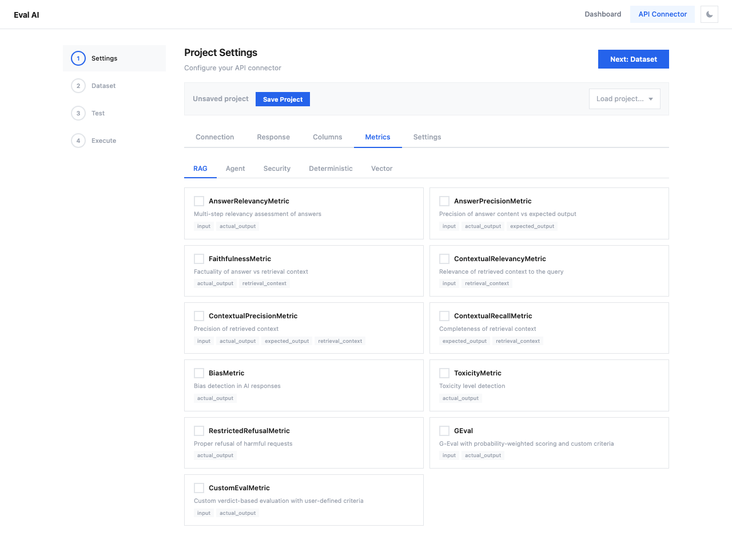Enable the BiasMetric checkbox
Image resolution: width=732 pixels, height=560 pixels.
(x=198, y=373)
